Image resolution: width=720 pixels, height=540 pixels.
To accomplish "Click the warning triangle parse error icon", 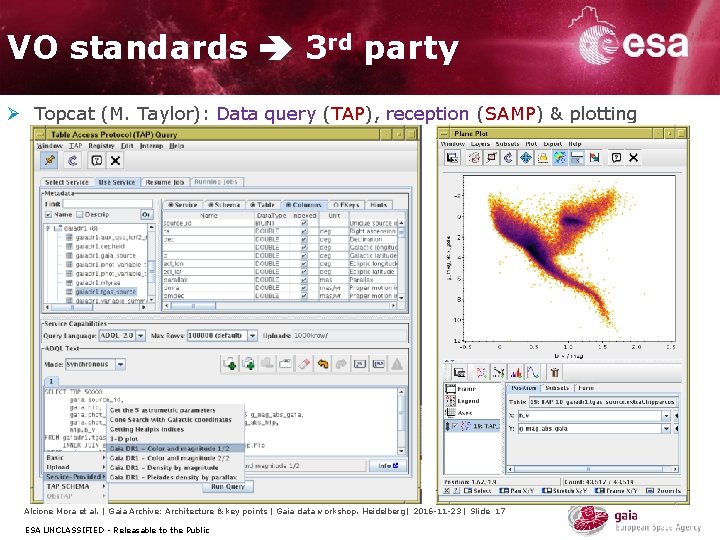I will coord(397,364).
